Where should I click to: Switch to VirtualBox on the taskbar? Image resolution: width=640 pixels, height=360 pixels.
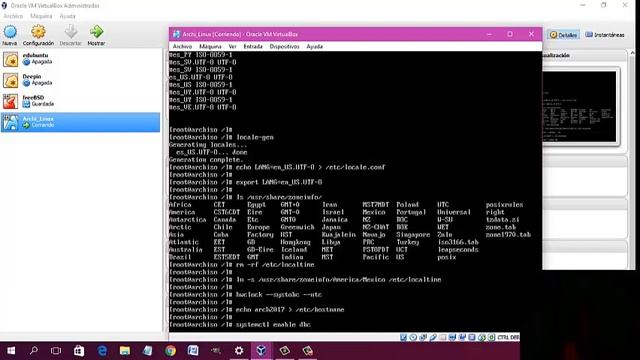pos(261,351)
